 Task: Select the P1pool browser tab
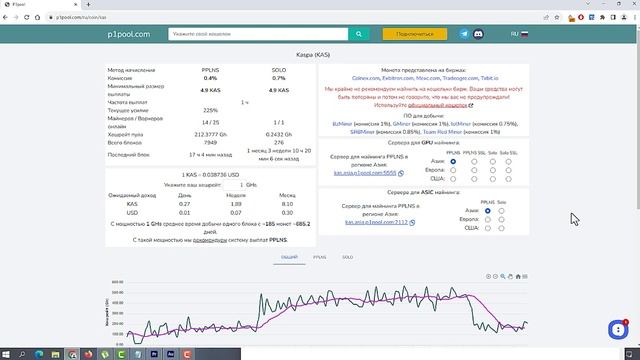(x=40, y=4)
